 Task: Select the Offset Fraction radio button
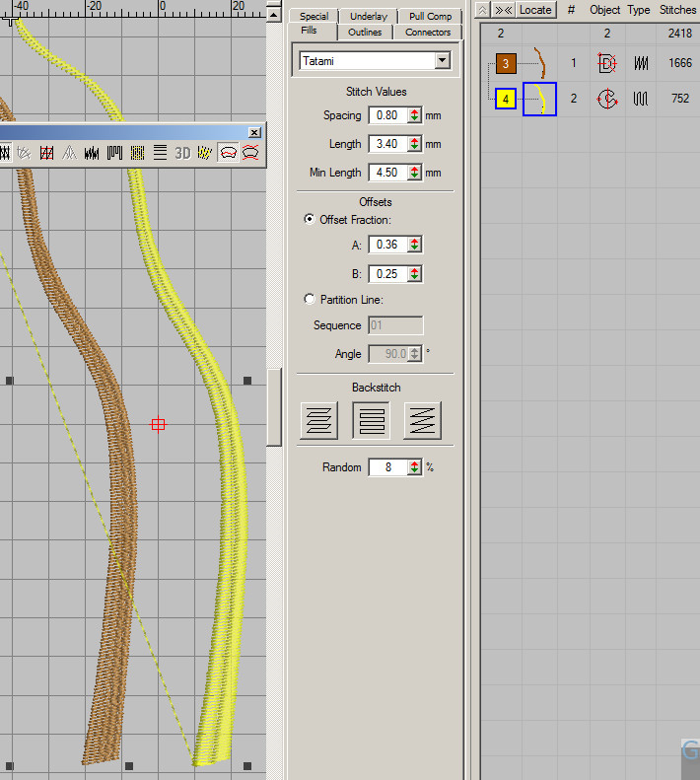click(x=311, y=220)
